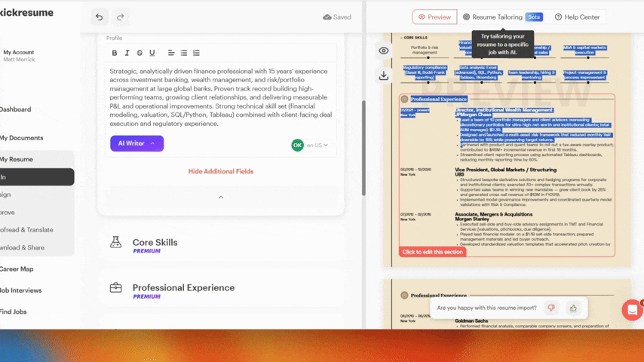This screenshot has height=362, width=644.
Task: Click My Account Matt Merrick
Action: pos(19,56)
